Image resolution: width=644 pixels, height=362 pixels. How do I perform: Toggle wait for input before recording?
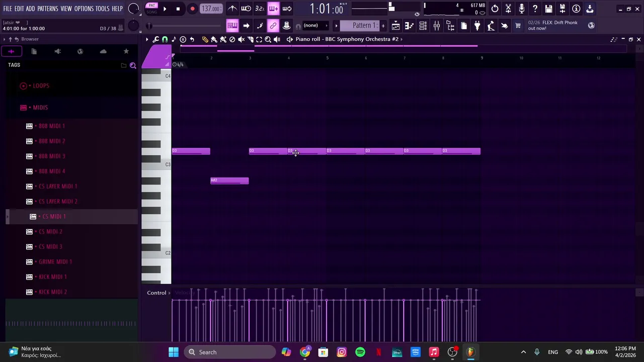246,9
